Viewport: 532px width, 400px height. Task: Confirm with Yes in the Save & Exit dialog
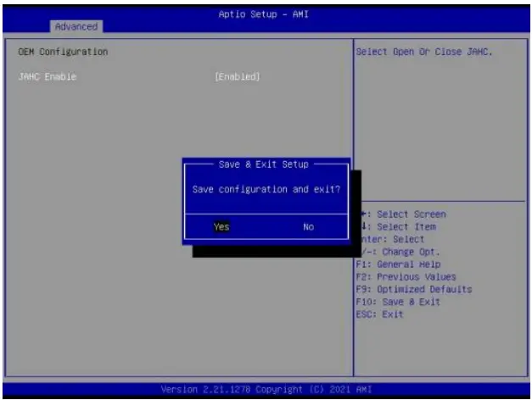click(221, 226)
